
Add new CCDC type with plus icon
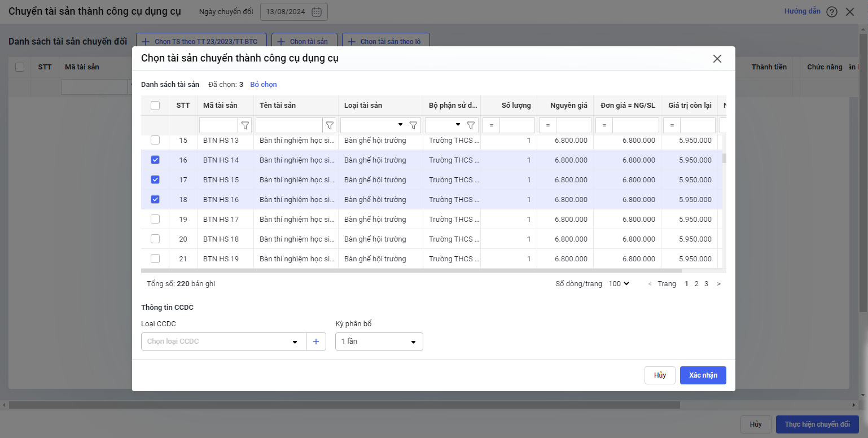click(316, 341)
